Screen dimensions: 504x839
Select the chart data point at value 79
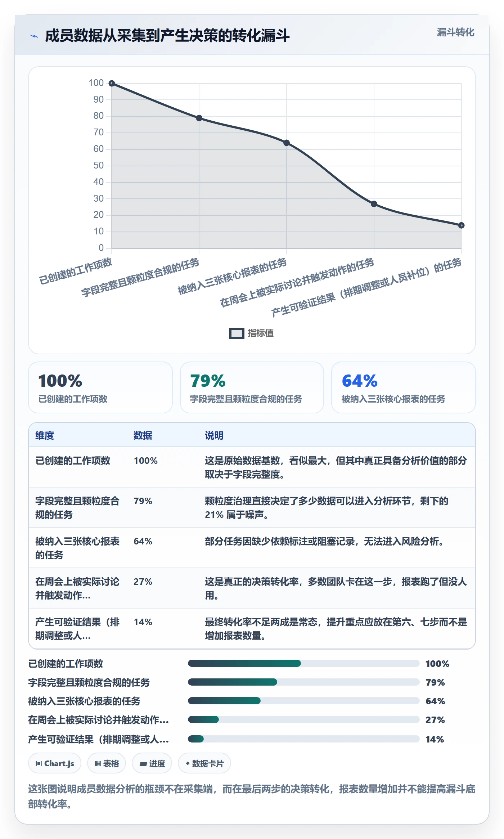click(199, 118)
